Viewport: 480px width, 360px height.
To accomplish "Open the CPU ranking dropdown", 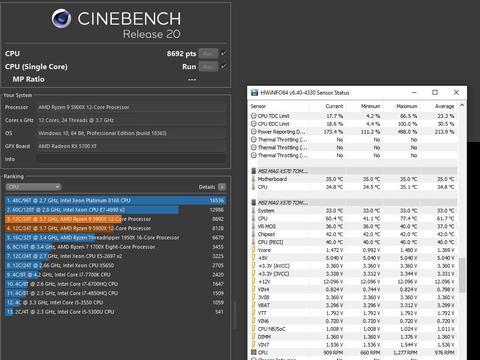I will [33, 187].
